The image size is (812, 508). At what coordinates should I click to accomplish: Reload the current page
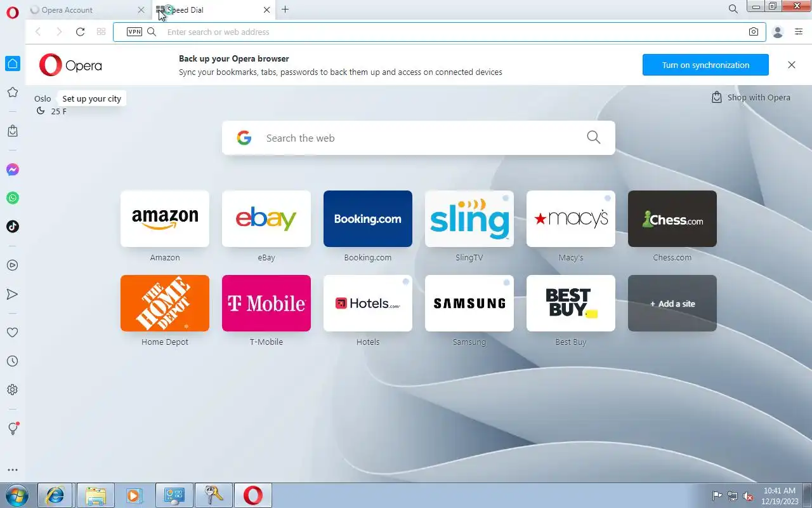[80, 32]
